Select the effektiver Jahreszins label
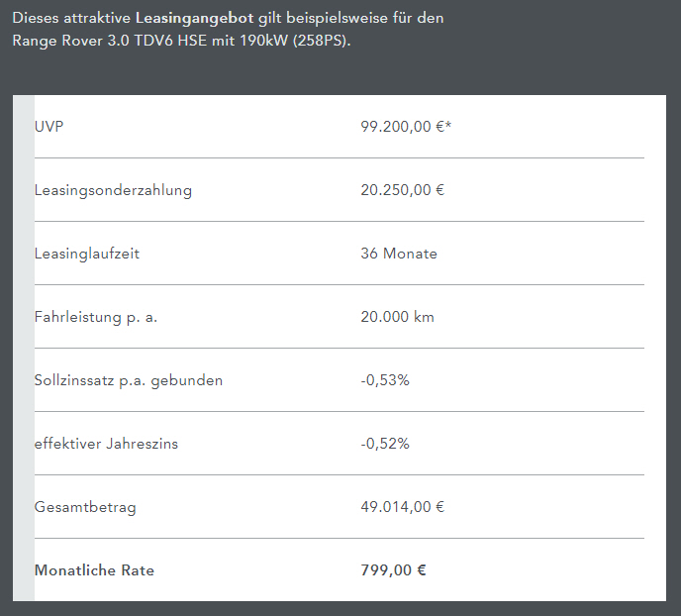The height and width of the screenshot is (616, 681). 108,444
